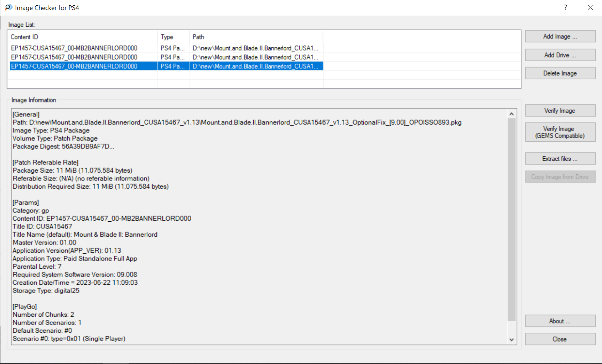
Task: Click the [PlayGo] section heading
Action: click(25, 306)
